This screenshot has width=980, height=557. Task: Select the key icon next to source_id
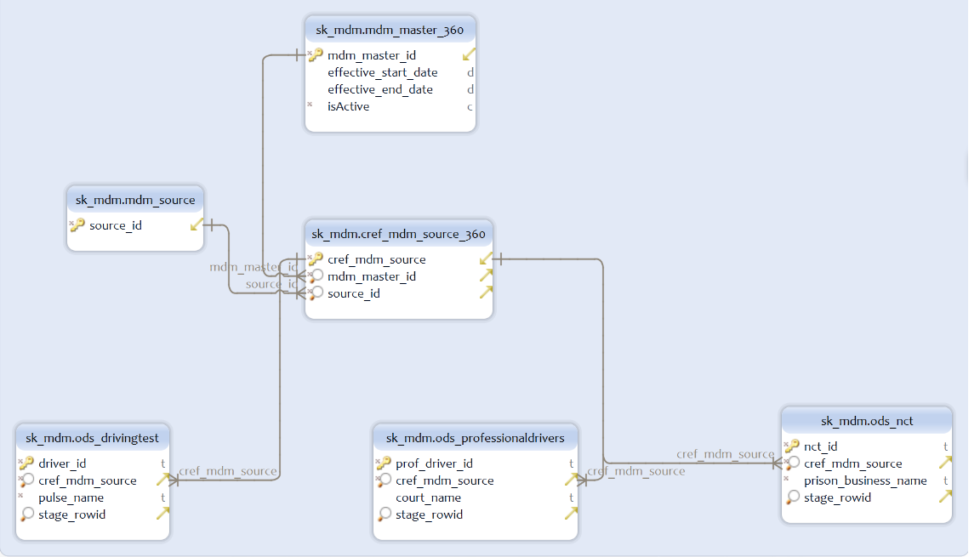click(77, 225)
